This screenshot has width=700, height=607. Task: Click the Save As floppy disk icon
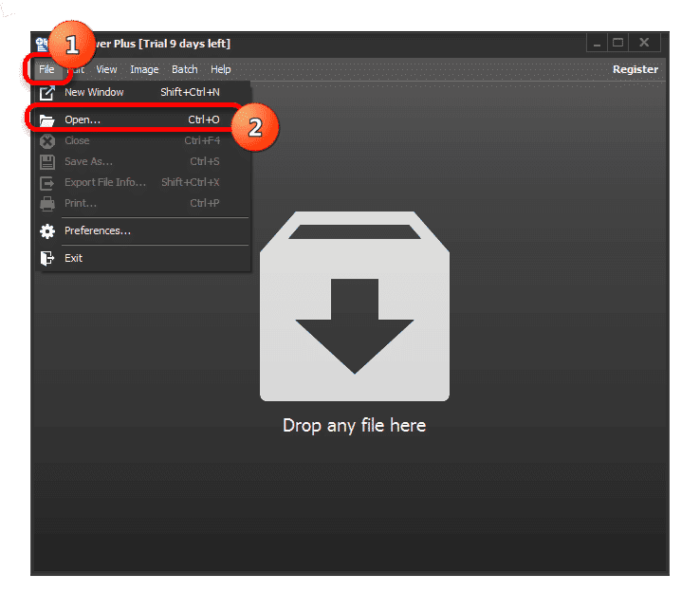46,161
